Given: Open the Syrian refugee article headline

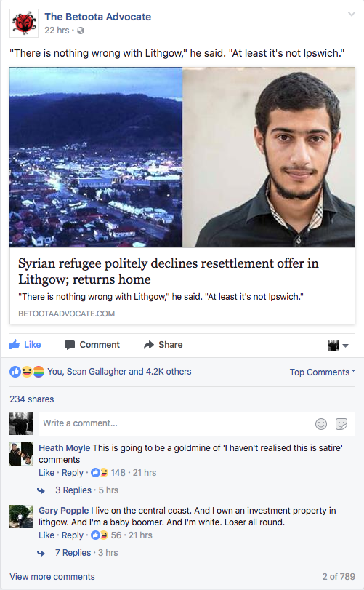Looking at the screenshot, I should [169, 271].
